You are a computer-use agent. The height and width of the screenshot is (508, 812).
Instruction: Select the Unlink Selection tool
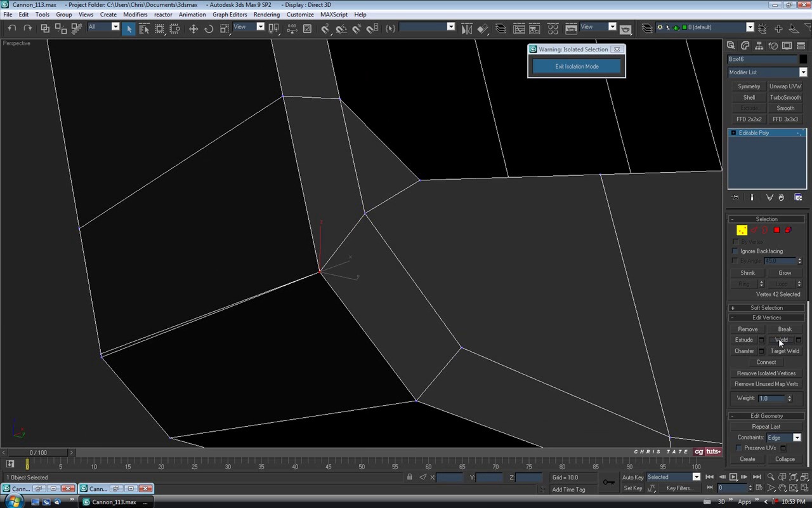tap(61, 29)
